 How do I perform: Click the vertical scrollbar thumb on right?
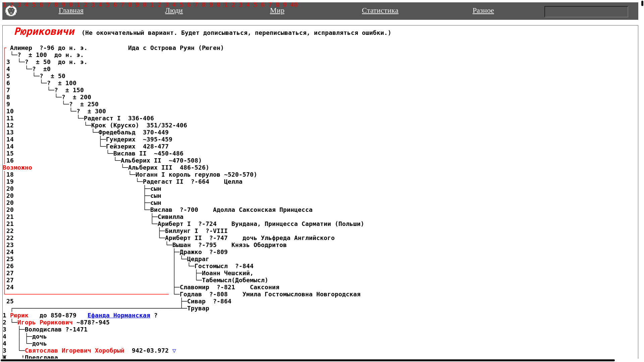pyautogui.click(x=642, y=3)
